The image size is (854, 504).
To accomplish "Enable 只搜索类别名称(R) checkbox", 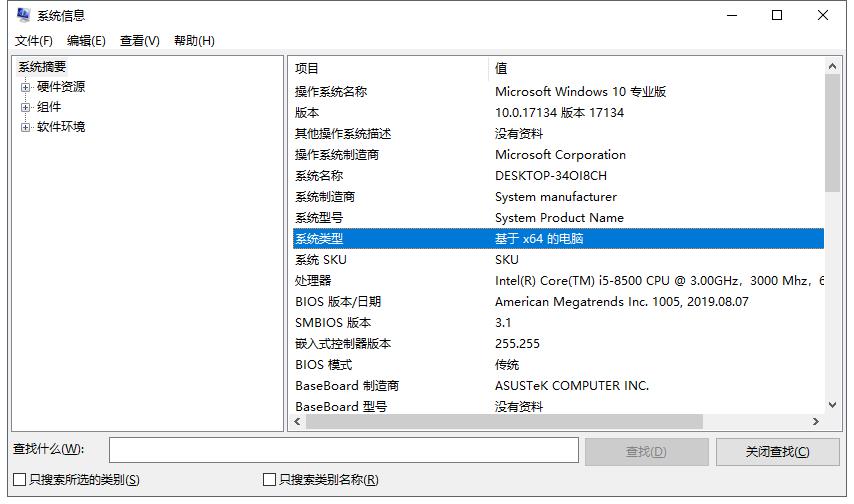I will pos(269,479).
